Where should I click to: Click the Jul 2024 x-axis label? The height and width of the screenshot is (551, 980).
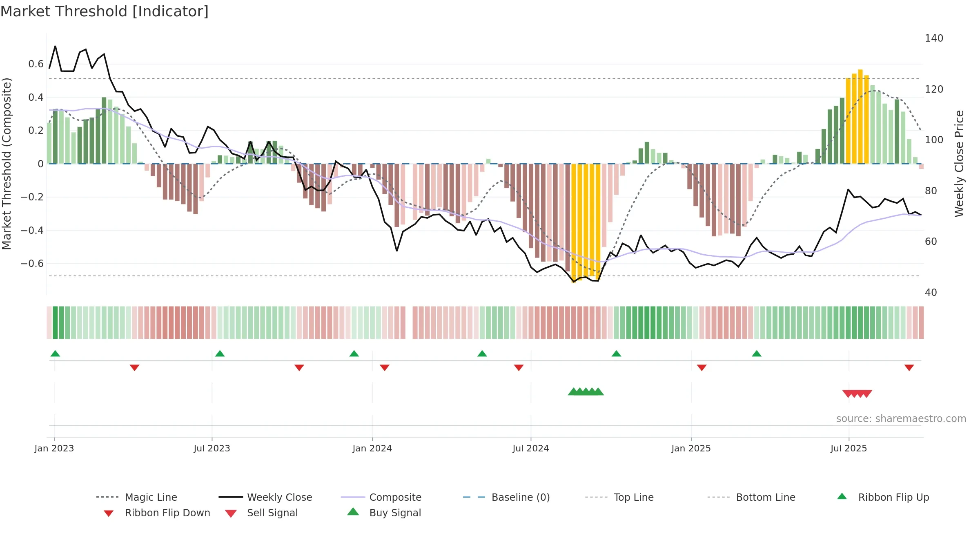(x=530, y=448)
